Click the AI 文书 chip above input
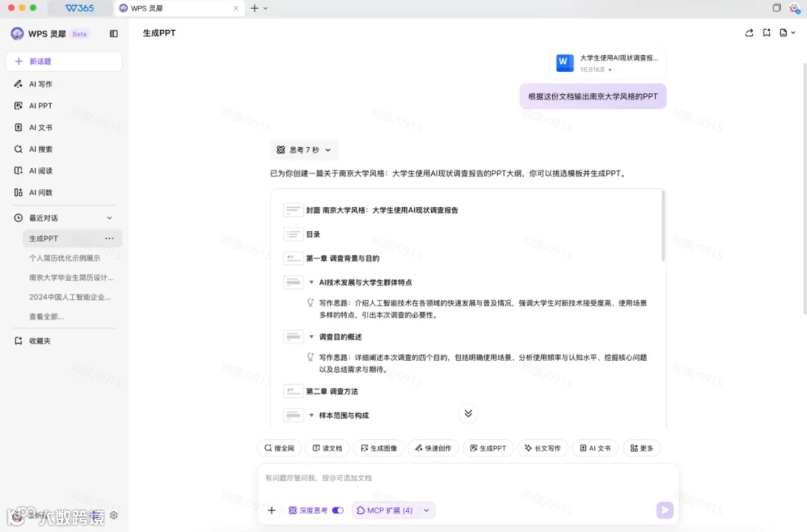Image resolution: width=807 pixels, height=532 pixels. coord(595,448)
